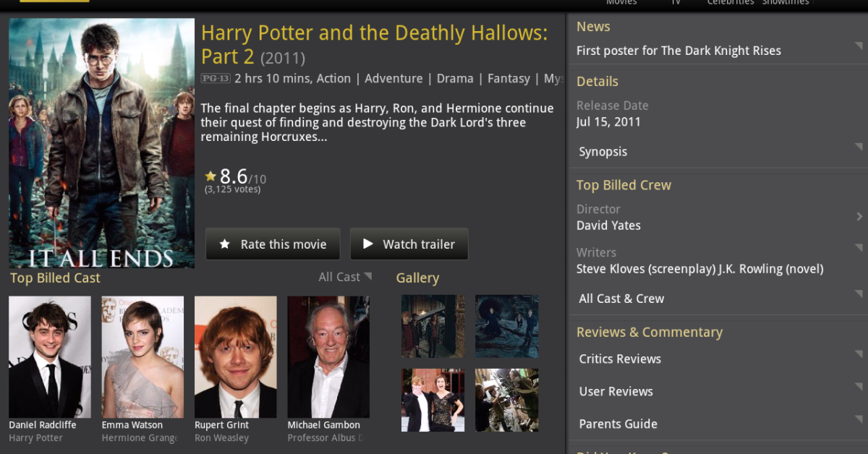Screen dimensions: 868x454
Task: Switch to the Showtimes tab
Action: (785, 3)
